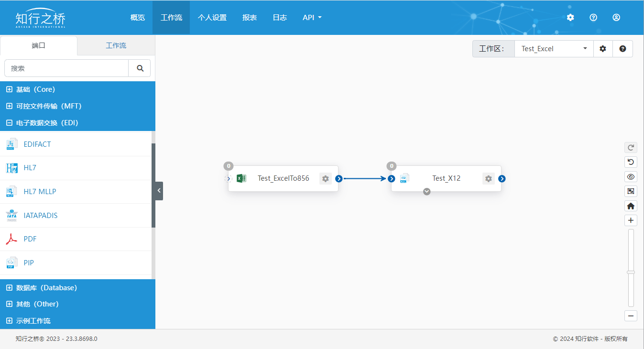Click the undo arrow in canvas toolbar

point(631,162)
